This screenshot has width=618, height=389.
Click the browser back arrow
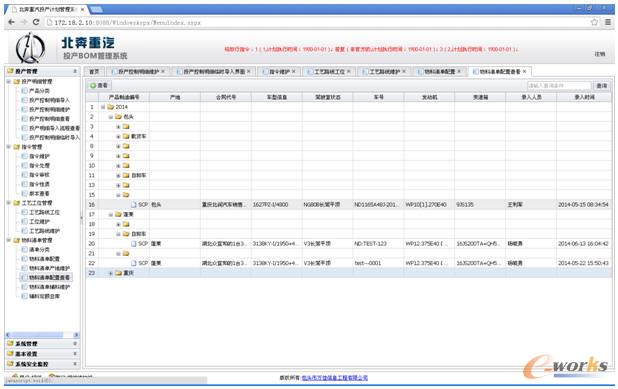pyautogui.click(x=11, y=22)
